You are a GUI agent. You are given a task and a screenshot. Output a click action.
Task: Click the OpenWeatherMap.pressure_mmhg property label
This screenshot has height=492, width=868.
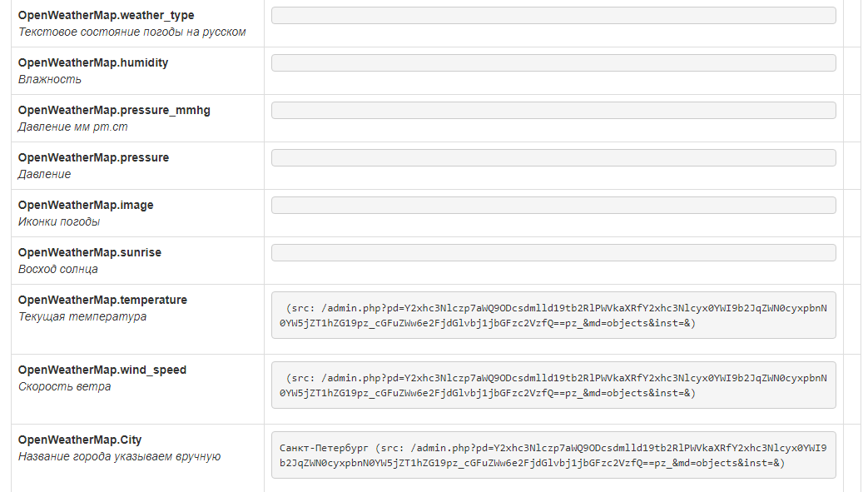coord(114,111)
